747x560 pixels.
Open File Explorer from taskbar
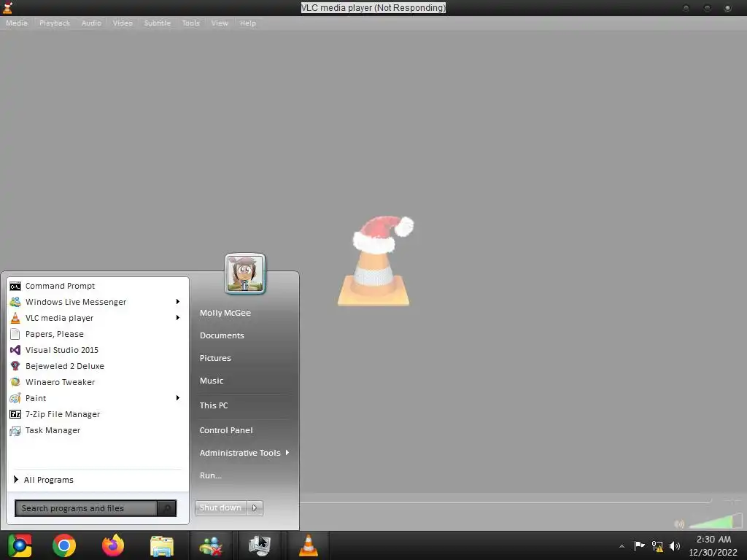(x=161, y=545)
